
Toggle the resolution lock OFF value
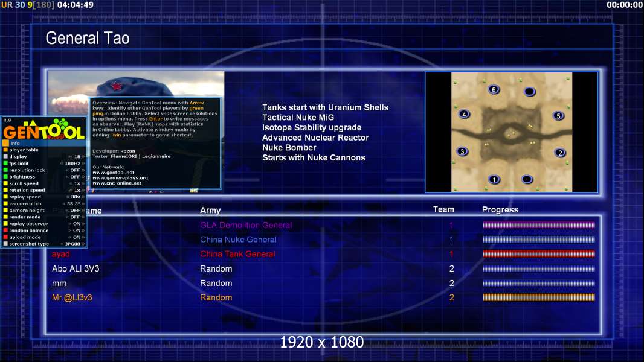(75, 170)
